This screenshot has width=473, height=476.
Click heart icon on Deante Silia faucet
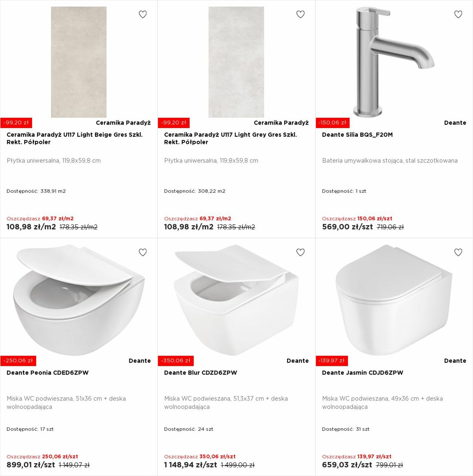pyautogui.click(x=458, y=14)
